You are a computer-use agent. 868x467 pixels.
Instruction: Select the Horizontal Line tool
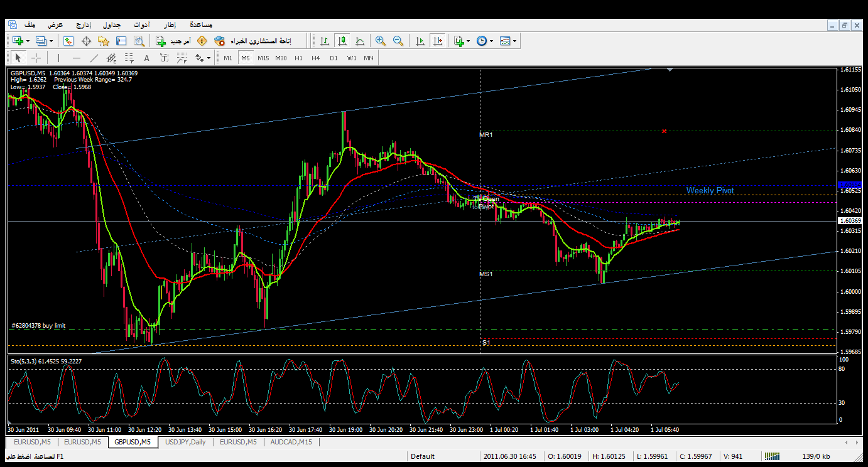pyautogui.click(x=76, y=58)
